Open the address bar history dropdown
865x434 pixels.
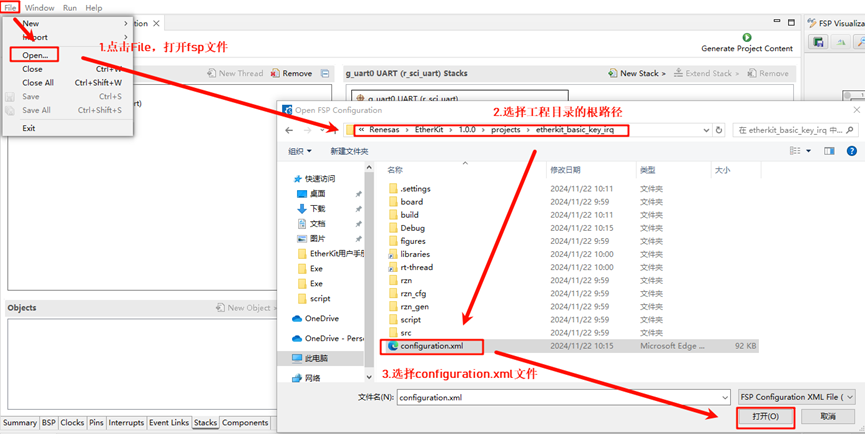pyautogui.click(x=707, y=131)
